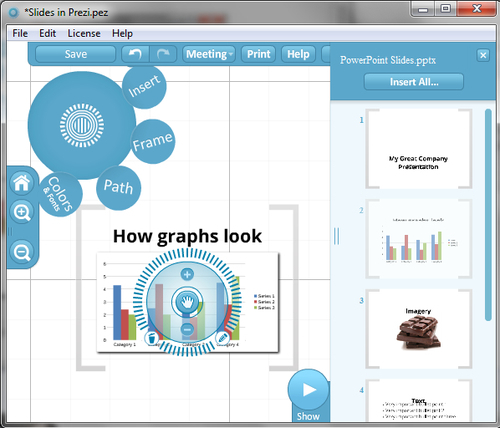
Task: Click the 'How graphs look' heading text
Action: pos(187,237)
